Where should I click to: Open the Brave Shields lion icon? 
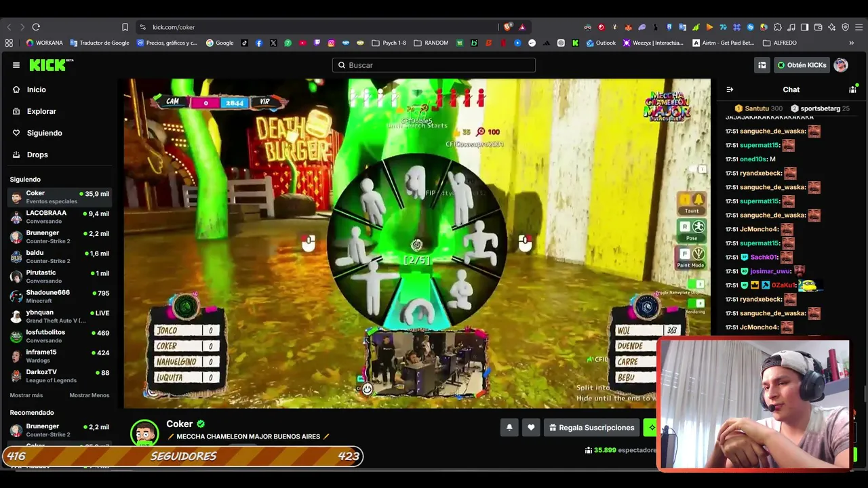(507, 27)
